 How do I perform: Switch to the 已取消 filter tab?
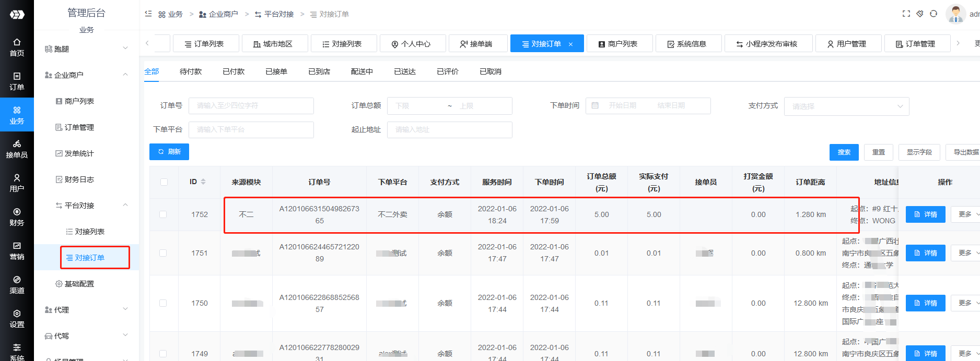491,71
